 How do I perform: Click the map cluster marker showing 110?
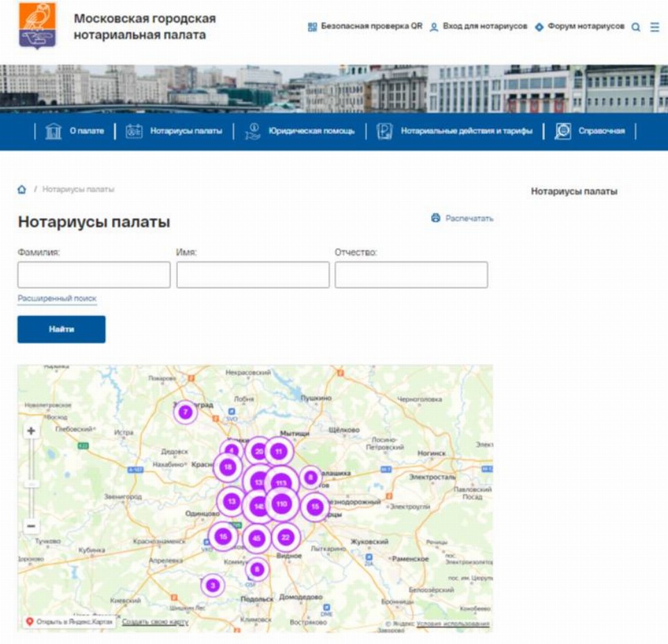282,504
